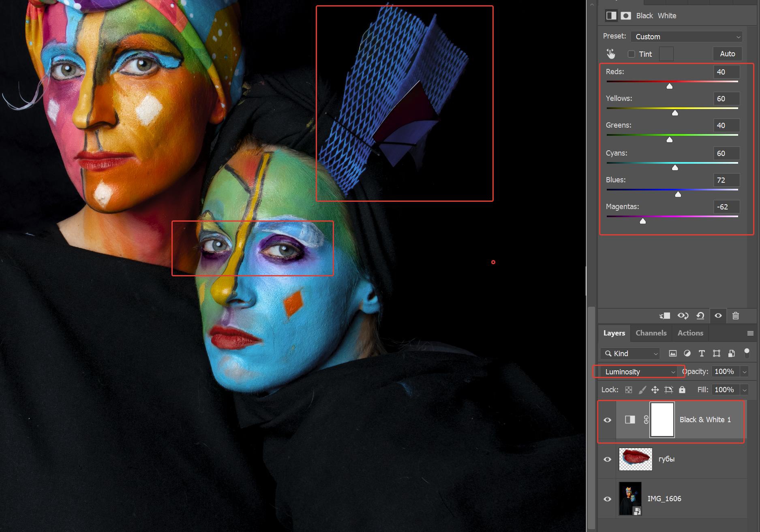Open the Actions tab
760x532 pixels.
click(x=690, y=333)
